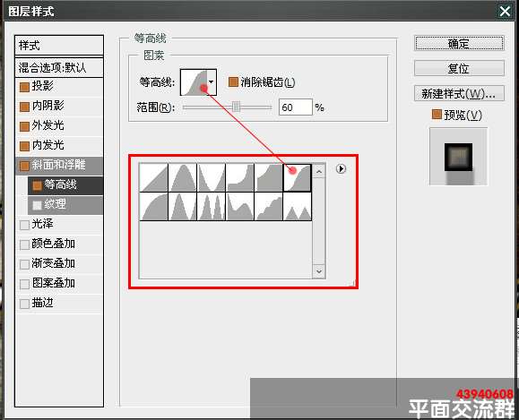Select the Cove-Deep contour preset
519x420 pixels.
[x=240, y=177]
